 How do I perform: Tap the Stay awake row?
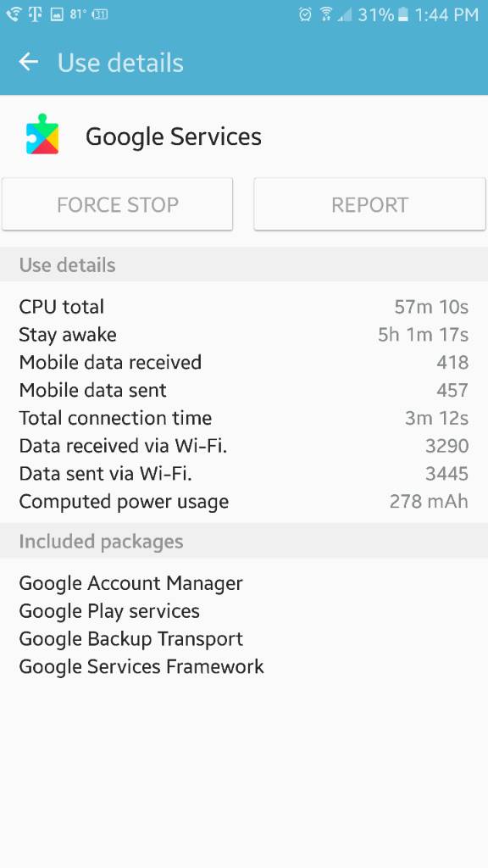coord(243,334)
